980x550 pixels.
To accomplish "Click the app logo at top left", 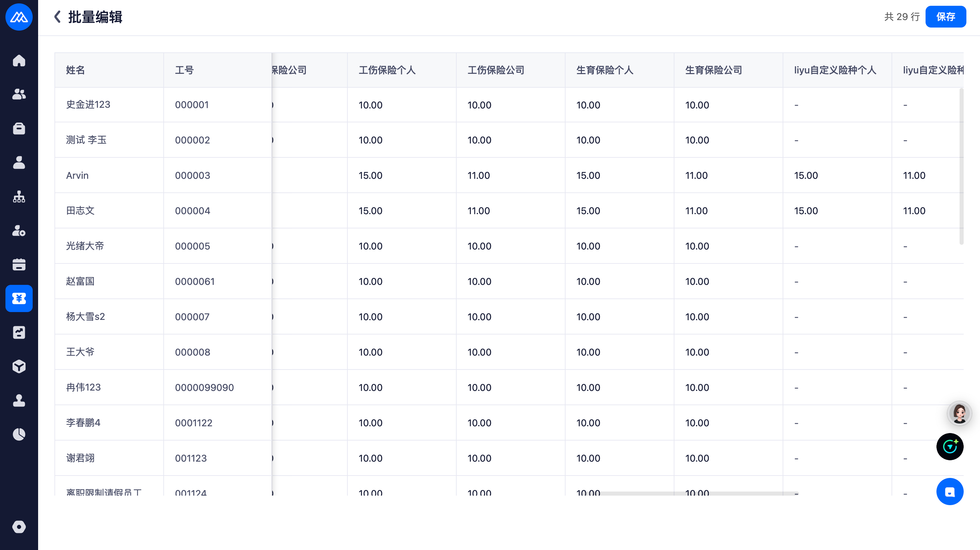I will [19, 17].
